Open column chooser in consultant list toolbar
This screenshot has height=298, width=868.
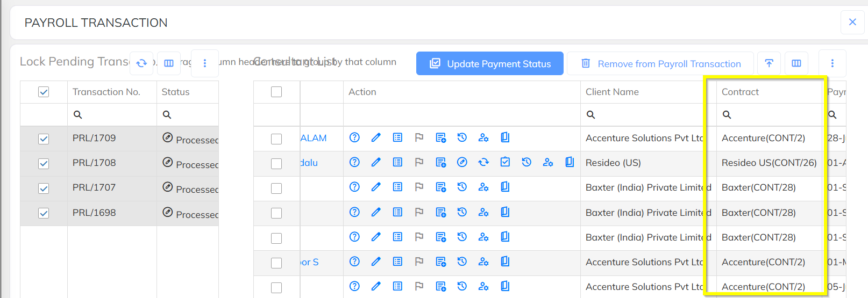click(x=796, y=63)
